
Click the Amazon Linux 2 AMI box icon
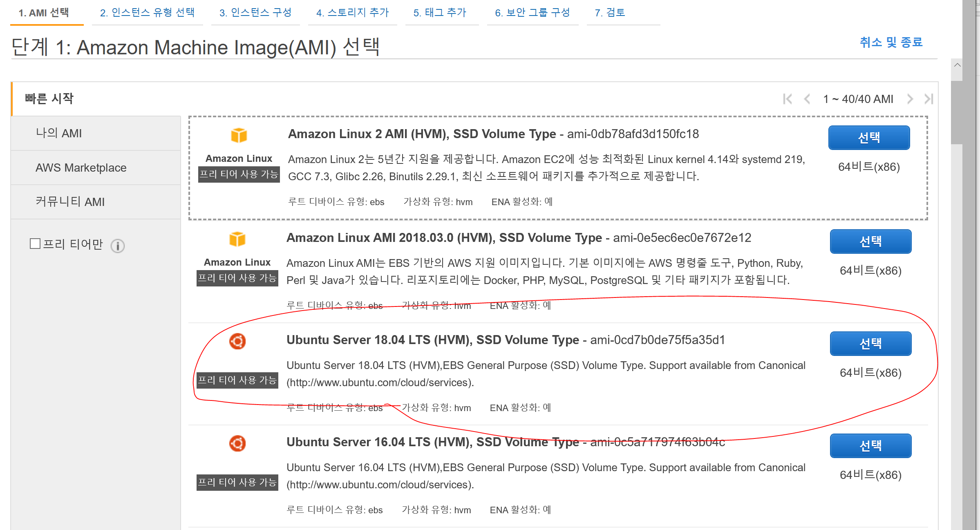[x=239, y=135]
